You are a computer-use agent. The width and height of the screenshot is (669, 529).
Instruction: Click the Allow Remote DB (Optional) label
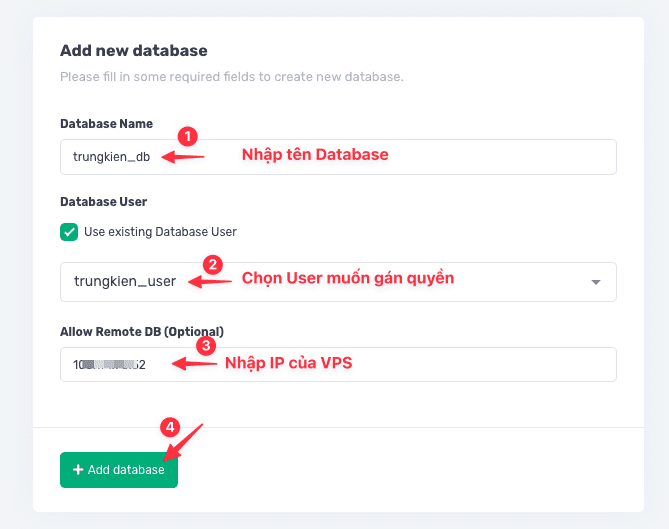(142, 331)
